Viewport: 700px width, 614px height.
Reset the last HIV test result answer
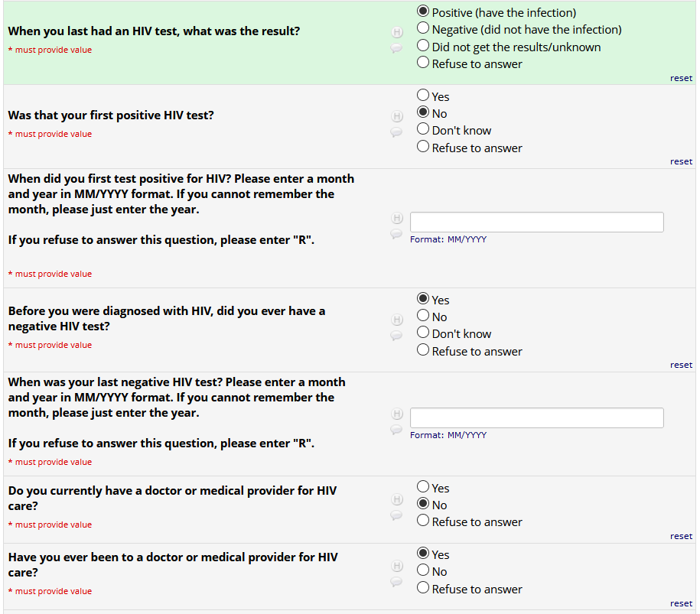pos(681,78)
